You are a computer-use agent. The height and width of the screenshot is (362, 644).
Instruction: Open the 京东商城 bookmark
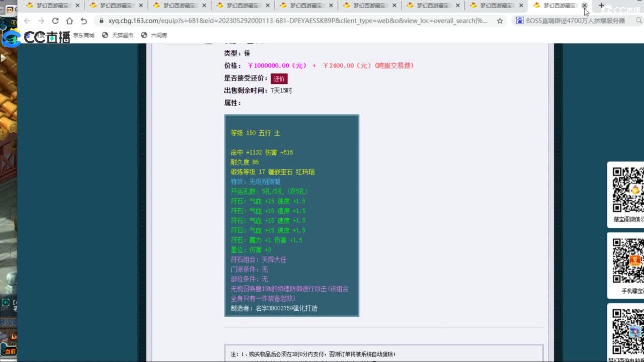pos(84,35)
